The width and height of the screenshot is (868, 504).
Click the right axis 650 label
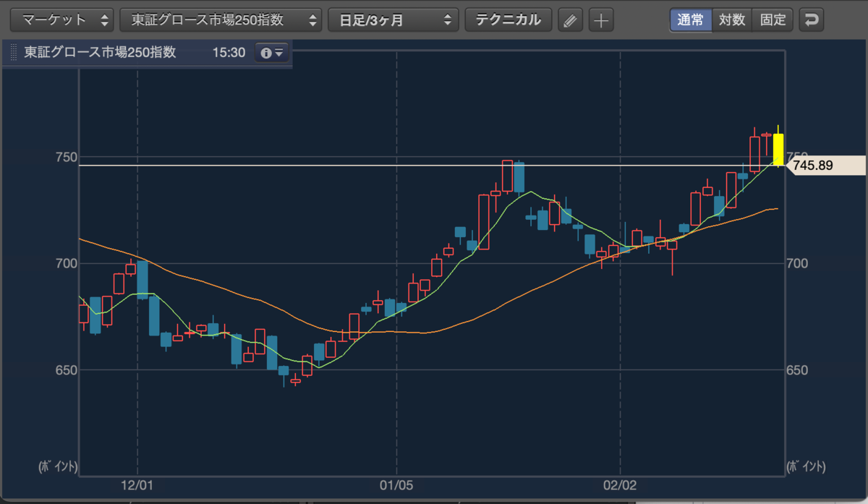click(796, 370)
